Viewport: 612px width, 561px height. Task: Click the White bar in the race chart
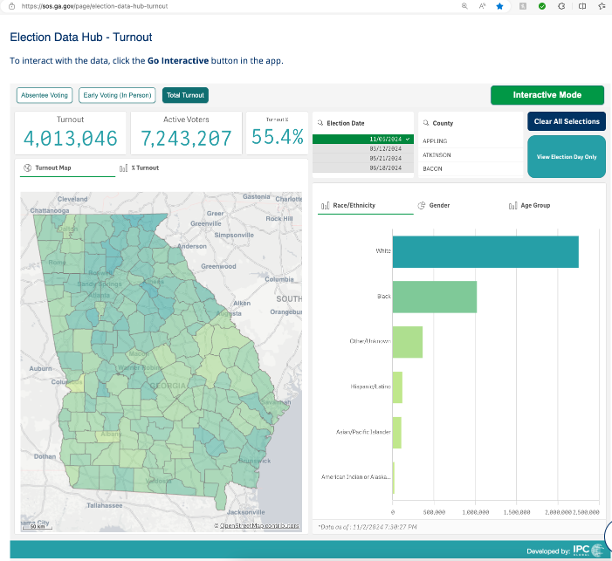click(x=485, y=251)
